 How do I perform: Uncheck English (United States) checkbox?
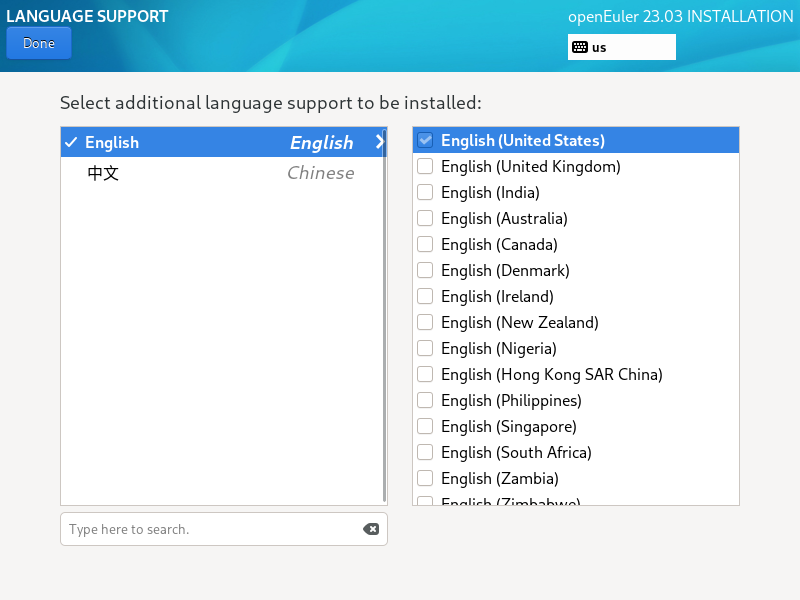(425, 141)
